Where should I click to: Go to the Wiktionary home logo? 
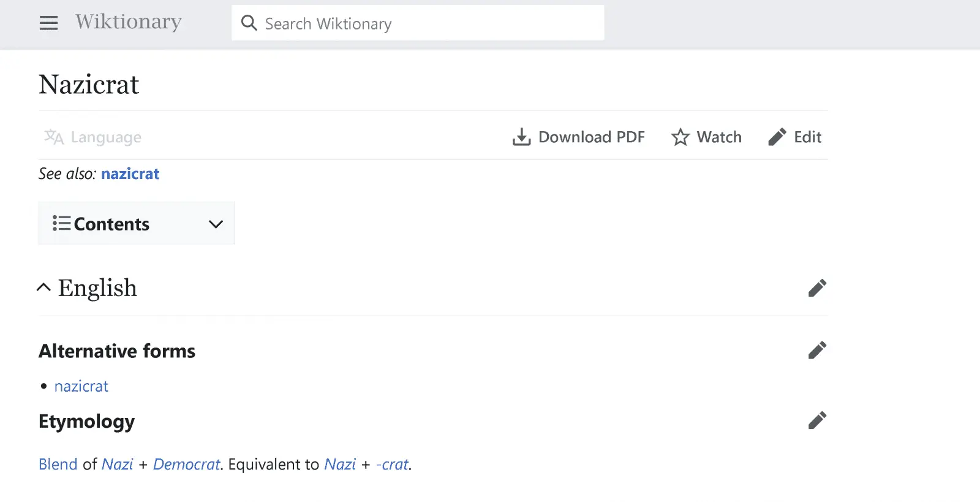pos(129,22)
